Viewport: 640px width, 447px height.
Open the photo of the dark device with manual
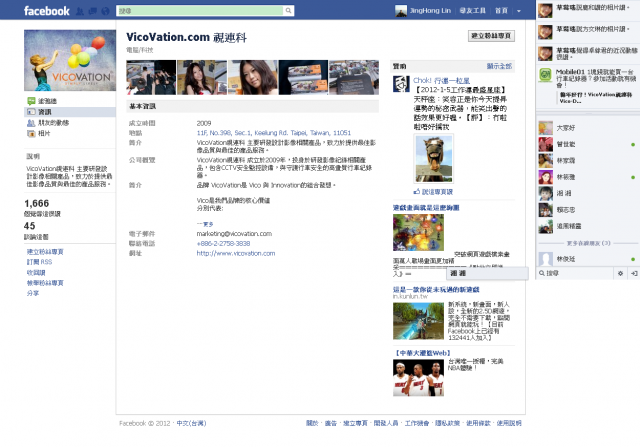pos(353,77)
